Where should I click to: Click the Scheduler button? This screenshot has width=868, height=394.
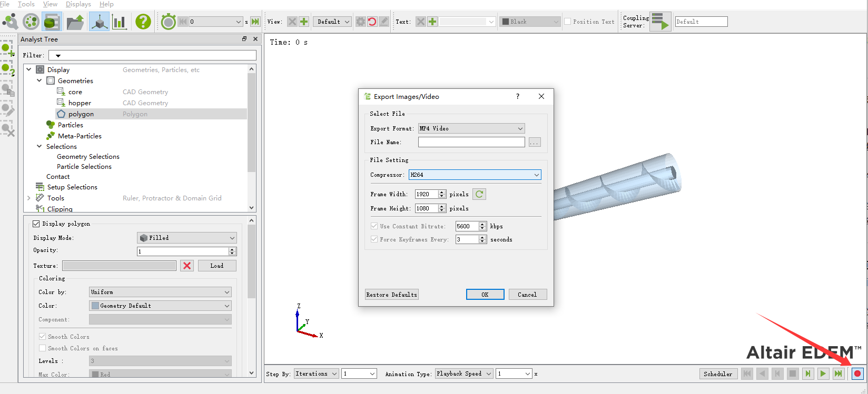click(x=718, y=373)
